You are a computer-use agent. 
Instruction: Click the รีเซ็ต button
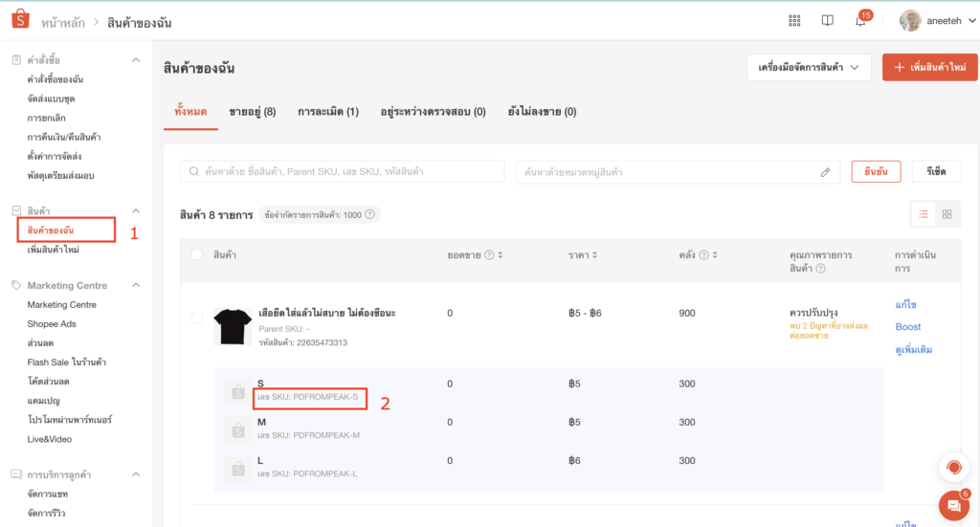coord(936,172)
